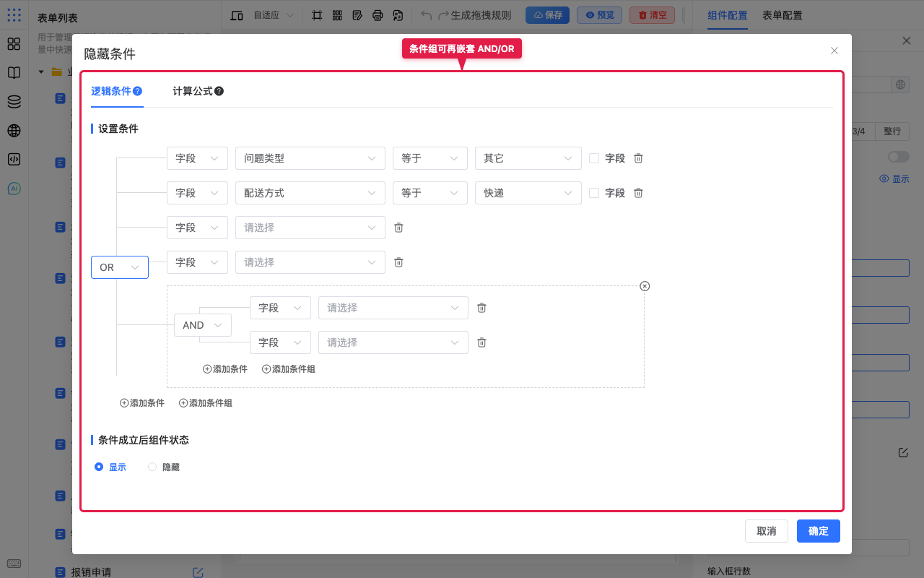Open the 快递 value dropdown
924x578 pixels.
pyautogui.click(x=528, y=193)
